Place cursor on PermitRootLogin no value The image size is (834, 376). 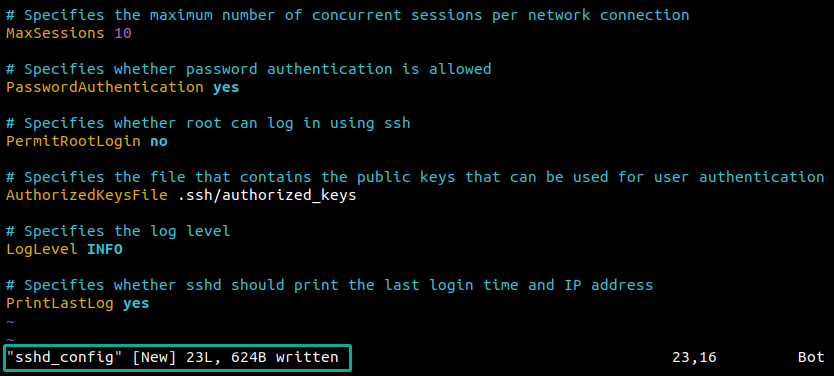point(159,141)
